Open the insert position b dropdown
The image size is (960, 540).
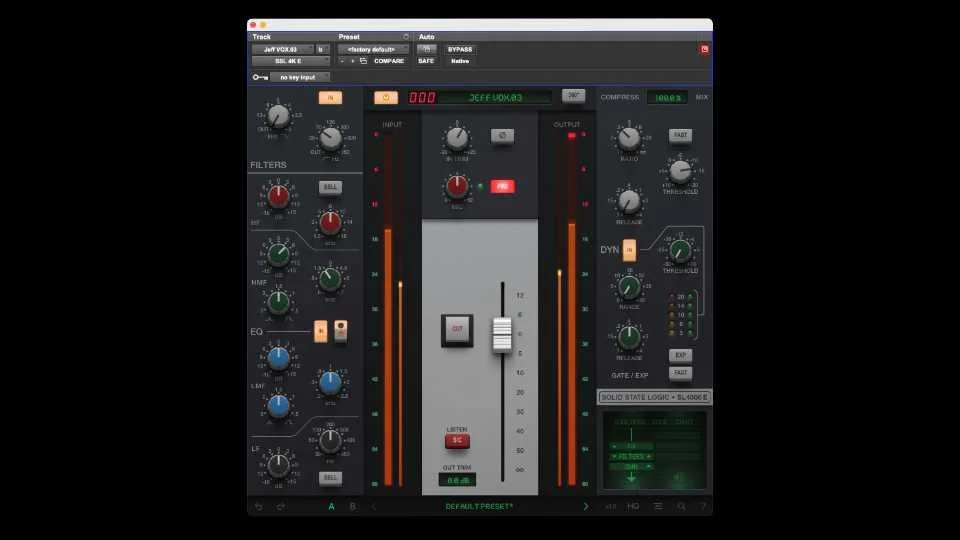pos(323,49)
